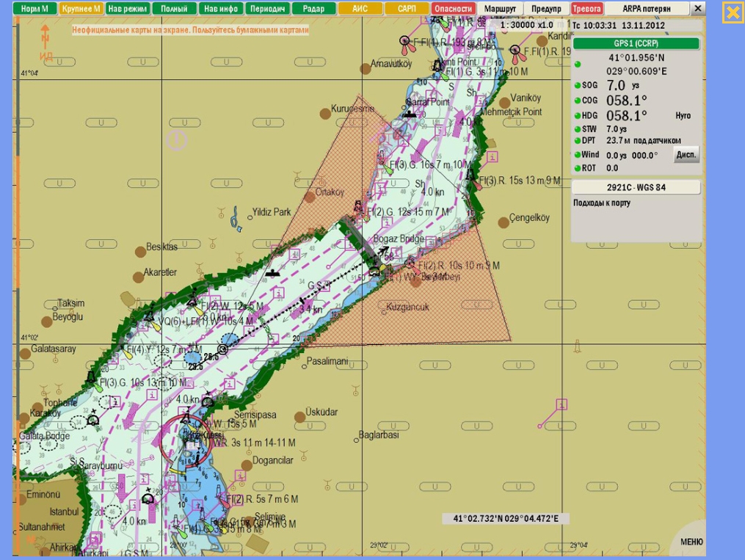Toggle the АИС targets button
745x560 pixels.
pos(360,9)
